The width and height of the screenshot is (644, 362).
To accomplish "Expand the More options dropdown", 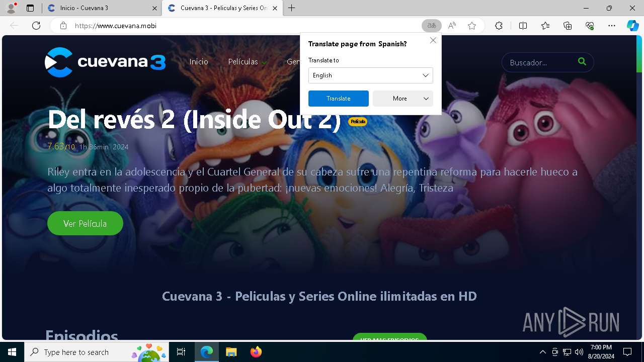I will (x=403, y=99).
